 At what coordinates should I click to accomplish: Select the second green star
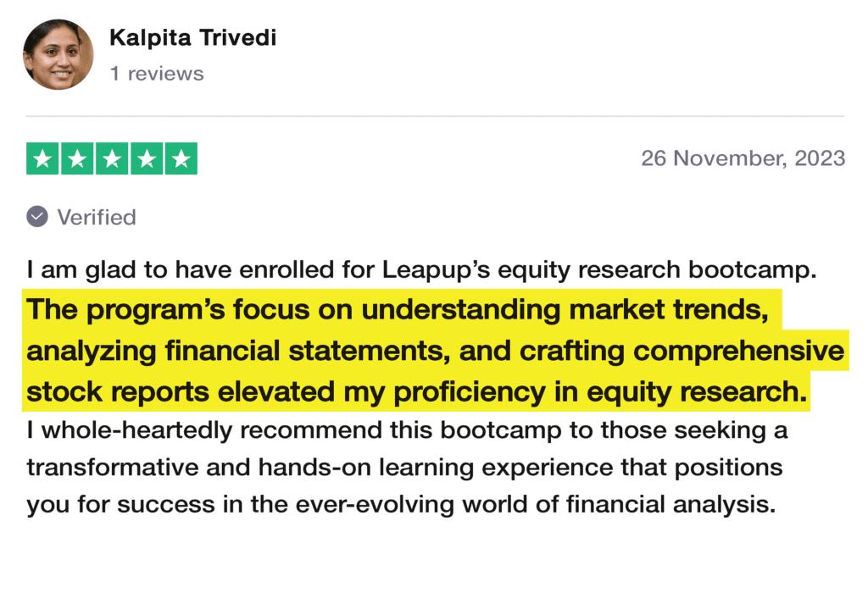(x=77, y=159)
